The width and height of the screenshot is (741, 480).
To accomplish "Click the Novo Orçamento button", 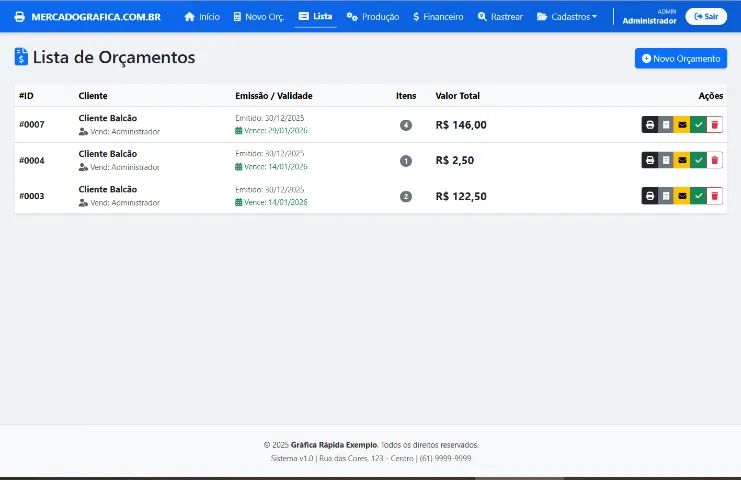I will 680,59.
